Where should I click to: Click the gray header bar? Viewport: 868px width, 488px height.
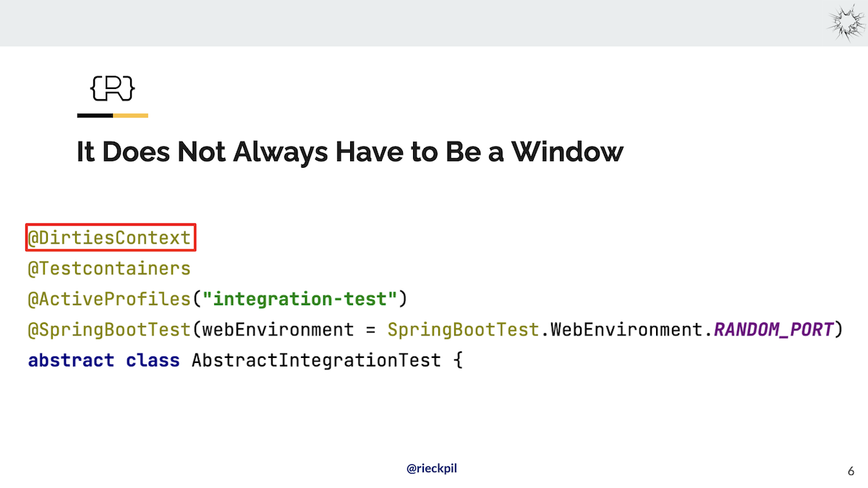coord(434,23)
